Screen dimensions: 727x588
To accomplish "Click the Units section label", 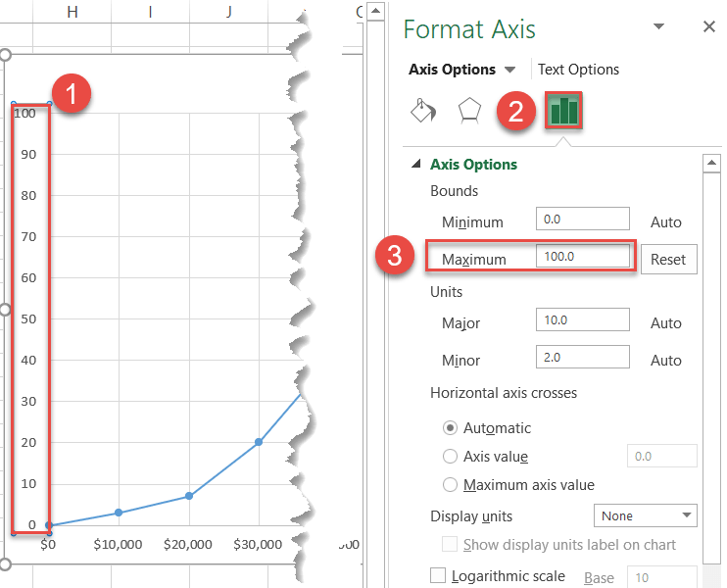I will pyautogui.click(x=446, y=292).
